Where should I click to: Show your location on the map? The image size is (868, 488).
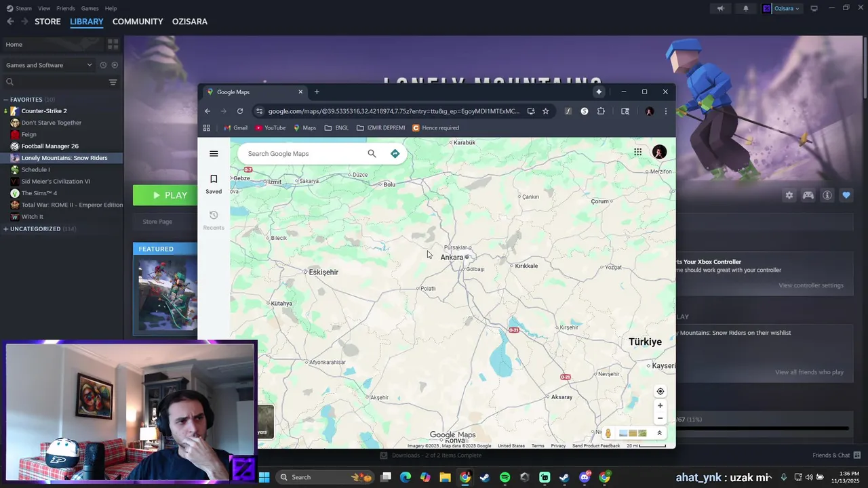(660, 391)
